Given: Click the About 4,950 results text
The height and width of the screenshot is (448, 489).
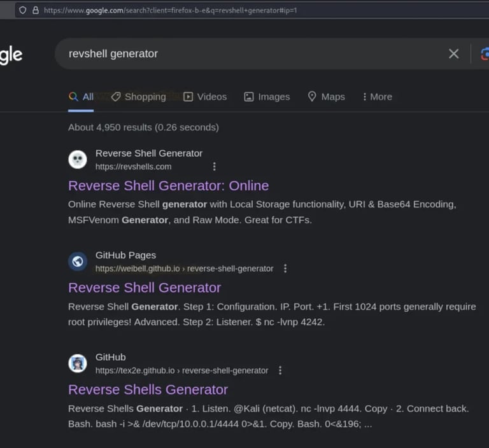Looking at the screenshot, I should [143, 127].
